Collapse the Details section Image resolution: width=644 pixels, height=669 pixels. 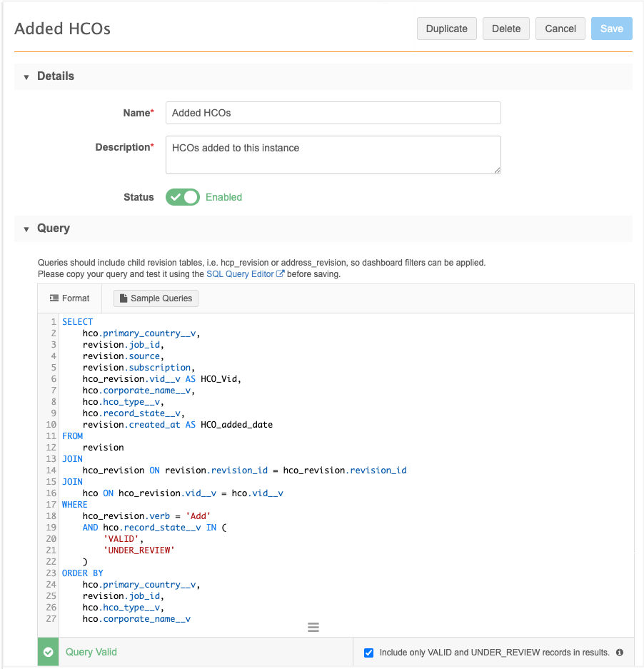[x=26, y=77]
